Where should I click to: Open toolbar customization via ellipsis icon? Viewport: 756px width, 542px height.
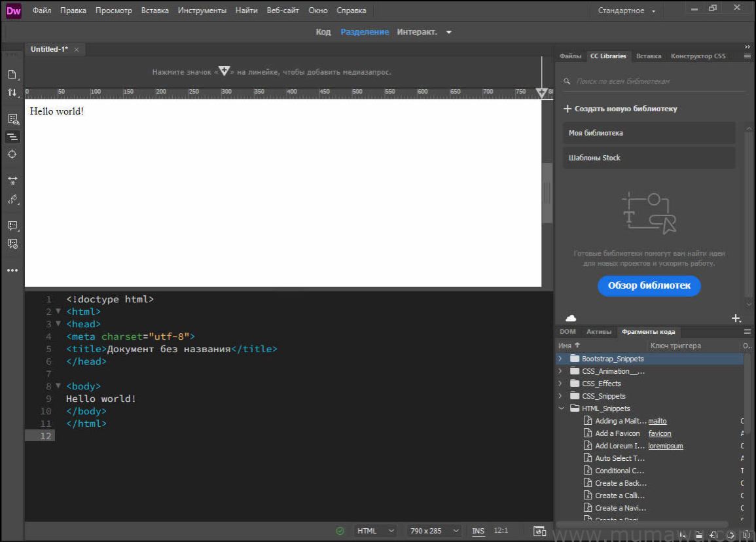click(12, 270)
